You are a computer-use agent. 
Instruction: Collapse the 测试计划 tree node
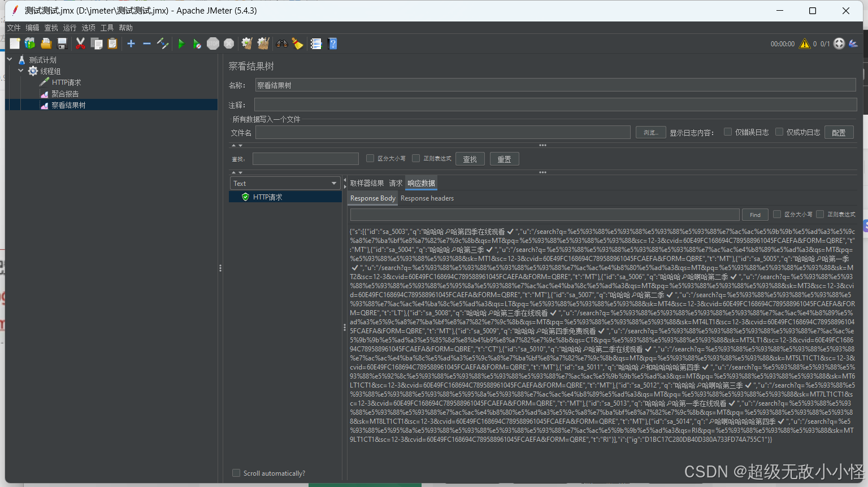pyautogui.click(x=10, y=59)
